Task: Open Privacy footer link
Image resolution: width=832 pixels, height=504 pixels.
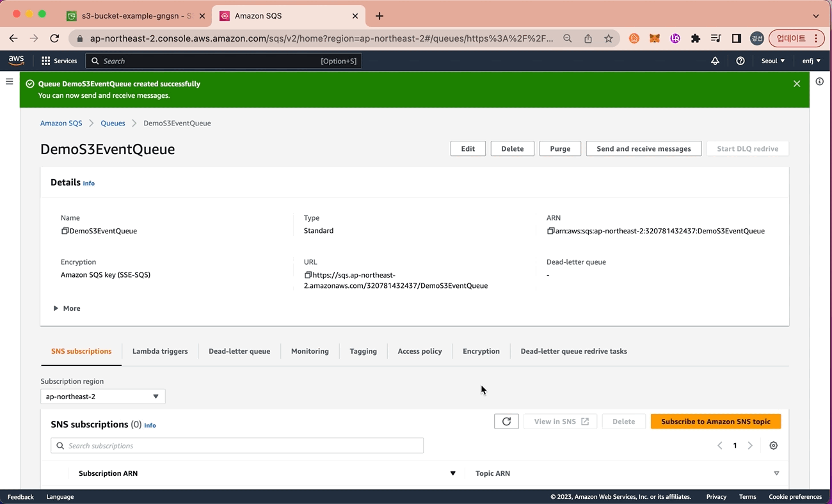Action: pyautogui.click(x=716, y=497)
